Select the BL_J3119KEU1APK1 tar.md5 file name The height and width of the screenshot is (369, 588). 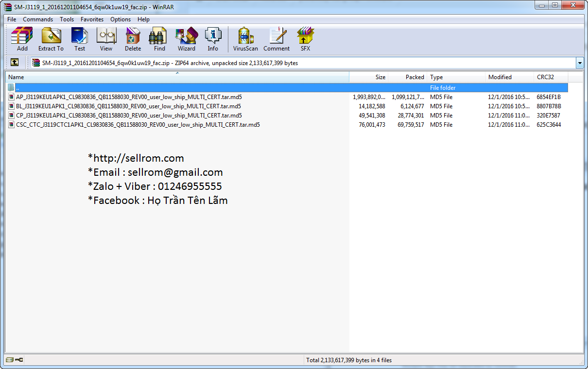(x=128, y=106)
